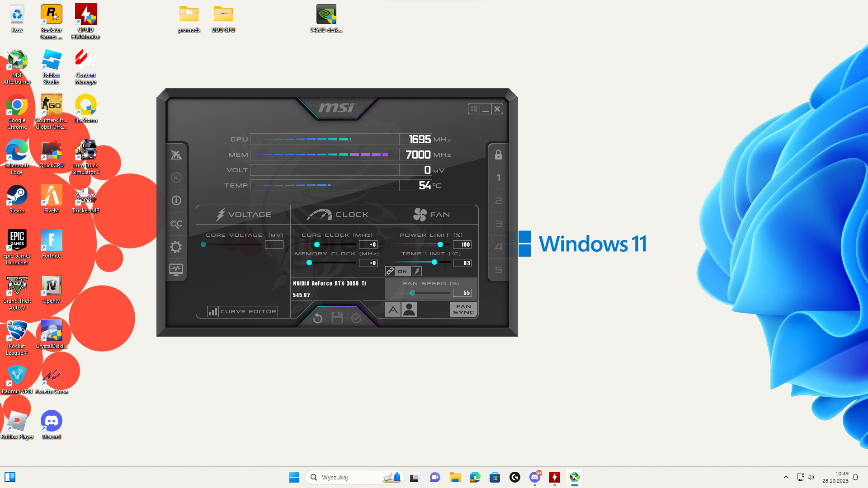Click the Temp Limit slider handle
Image resolution: width=868 pixels, height=488 pixels.
(434, 263)
